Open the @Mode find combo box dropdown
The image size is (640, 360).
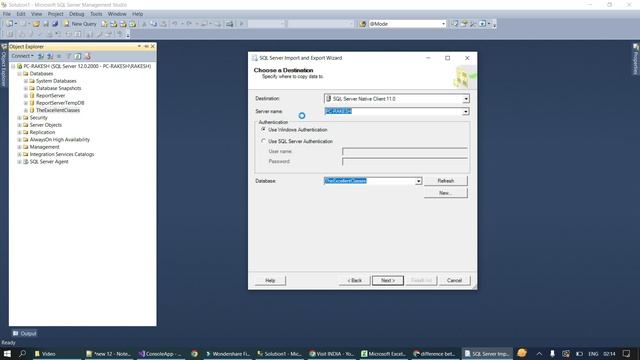pyautogui.click(x=443, y=24)
